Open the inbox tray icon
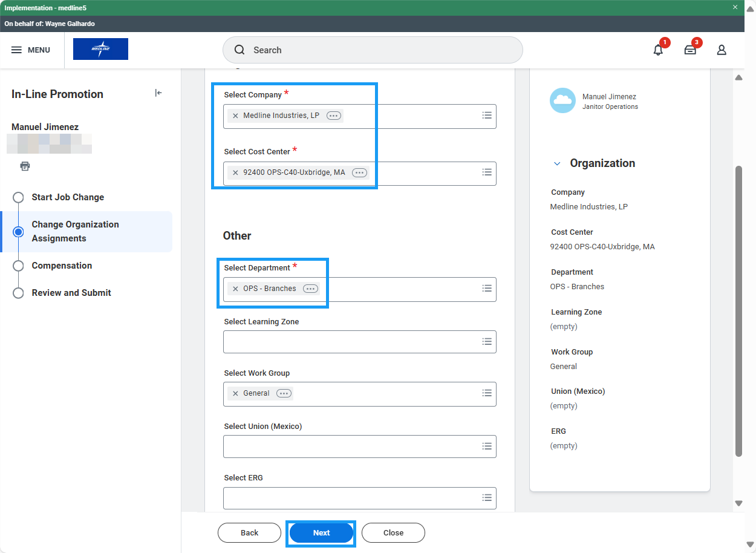756x553 pixels. (690, 50)
